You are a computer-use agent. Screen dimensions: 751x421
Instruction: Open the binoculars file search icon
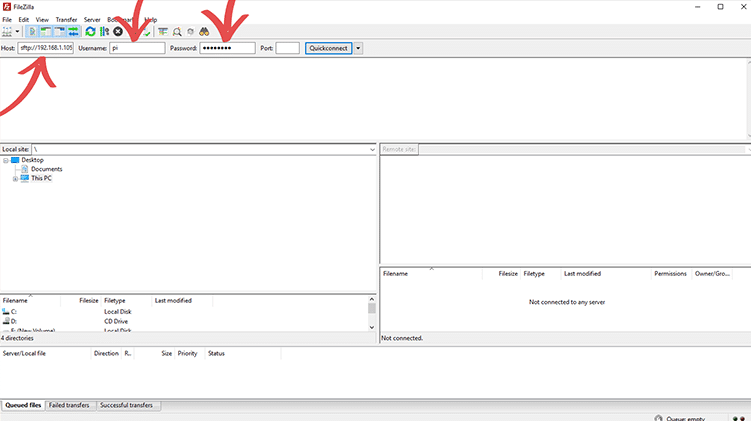tap(204, 32)
